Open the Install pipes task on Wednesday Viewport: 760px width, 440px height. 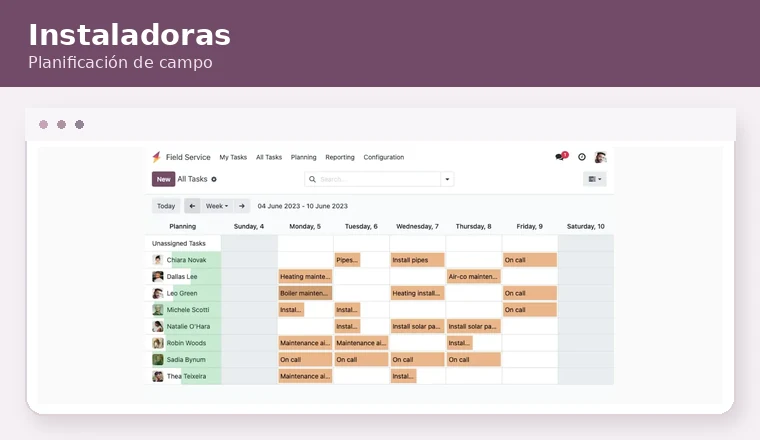tap(417, 260)
